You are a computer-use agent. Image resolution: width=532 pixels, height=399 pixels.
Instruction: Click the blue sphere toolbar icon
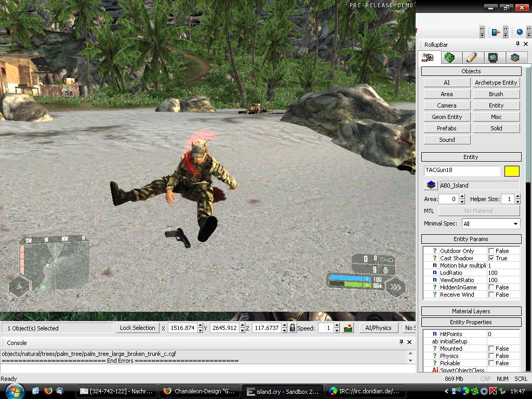520,32
